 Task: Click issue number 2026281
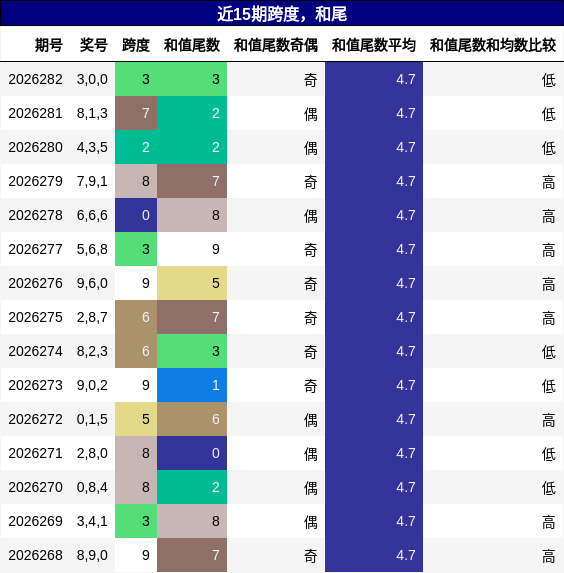tap(35, 113)
